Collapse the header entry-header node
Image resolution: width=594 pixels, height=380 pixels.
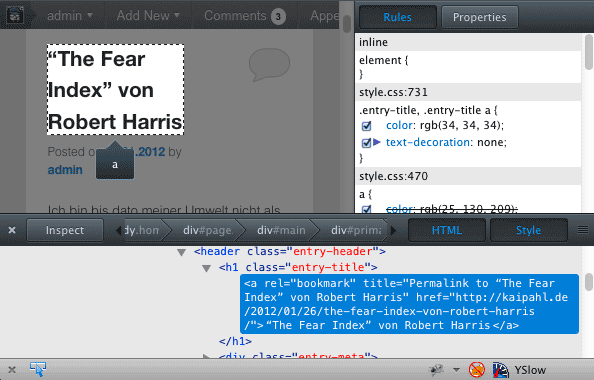(181, 252)
